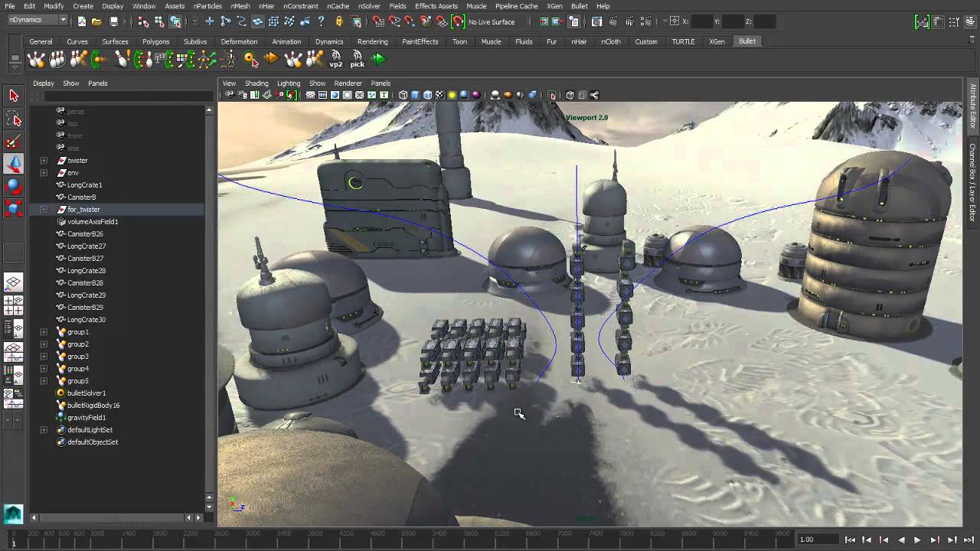This screenshot has width=980, height=551.
Task: Select LongCrate27 in outliner
Action: tap(86, 246)
